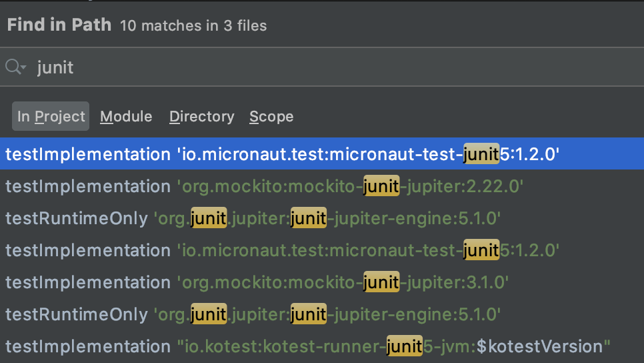Select the last junit-jupiter-engine:5.1.0 result
Screen dimensions: 644x363
click(322, 314)
